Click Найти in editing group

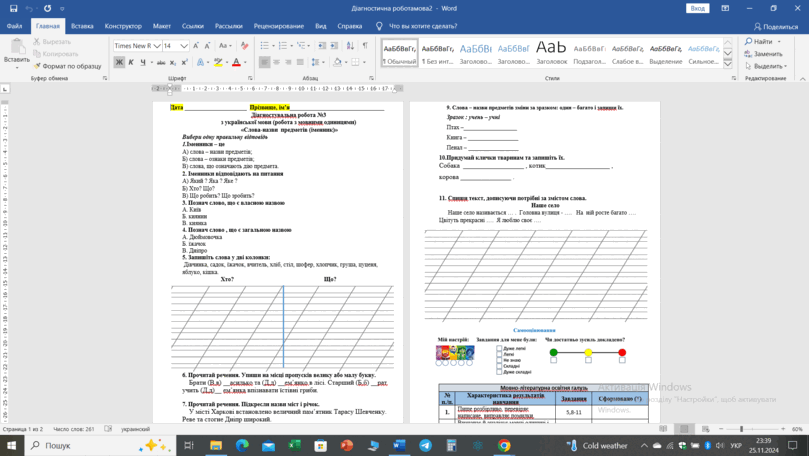(763, 41)
